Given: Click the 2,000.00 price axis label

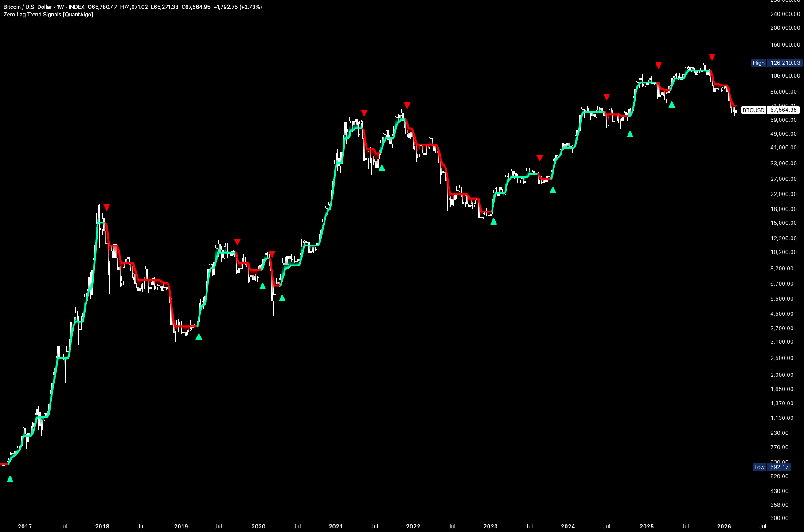Looking at the screenshot, I should 782,375.
